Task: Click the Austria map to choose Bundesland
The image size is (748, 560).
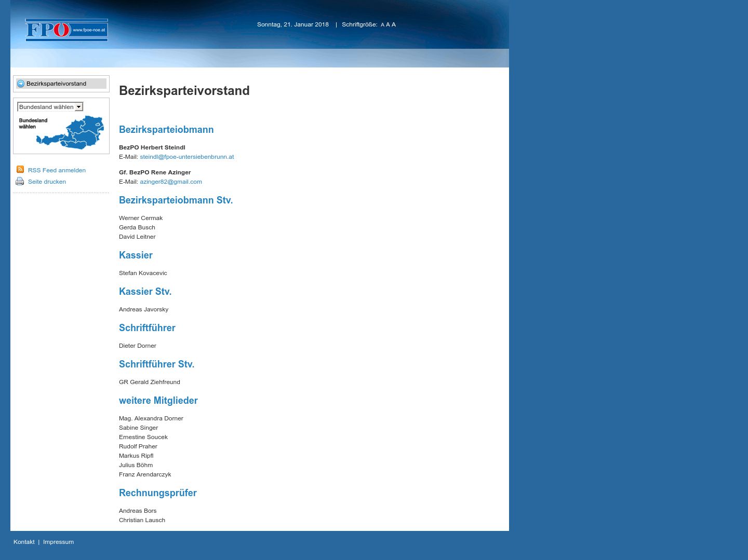Action: (x=70, y=132)
